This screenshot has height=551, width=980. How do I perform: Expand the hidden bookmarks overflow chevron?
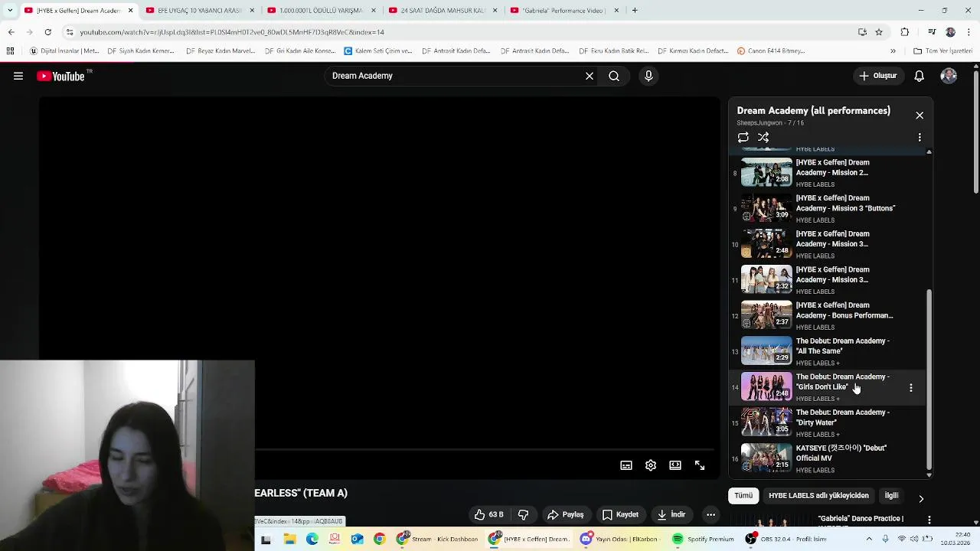point(893,51)
